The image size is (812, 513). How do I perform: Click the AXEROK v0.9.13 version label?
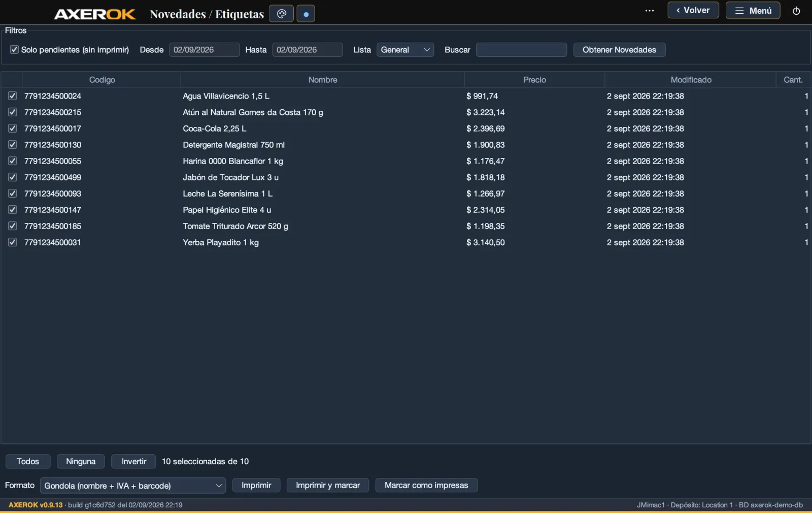point(36,505)
